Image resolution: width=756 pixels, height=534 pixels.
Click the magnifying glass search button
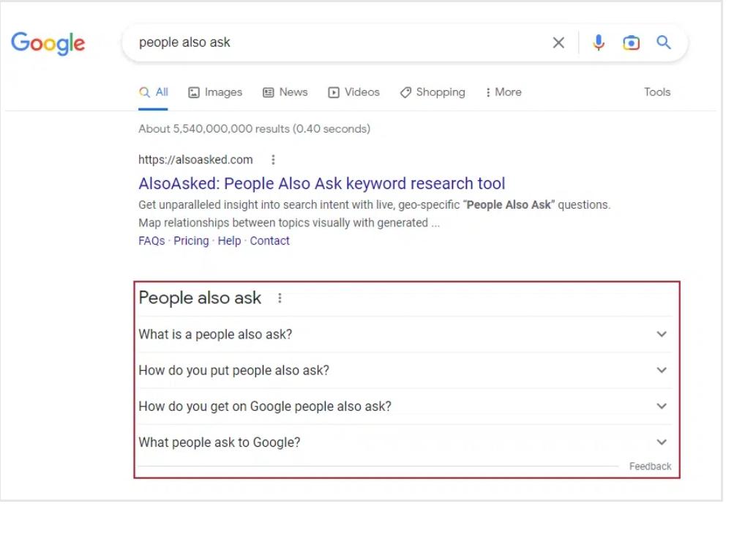tap(664, 43)
